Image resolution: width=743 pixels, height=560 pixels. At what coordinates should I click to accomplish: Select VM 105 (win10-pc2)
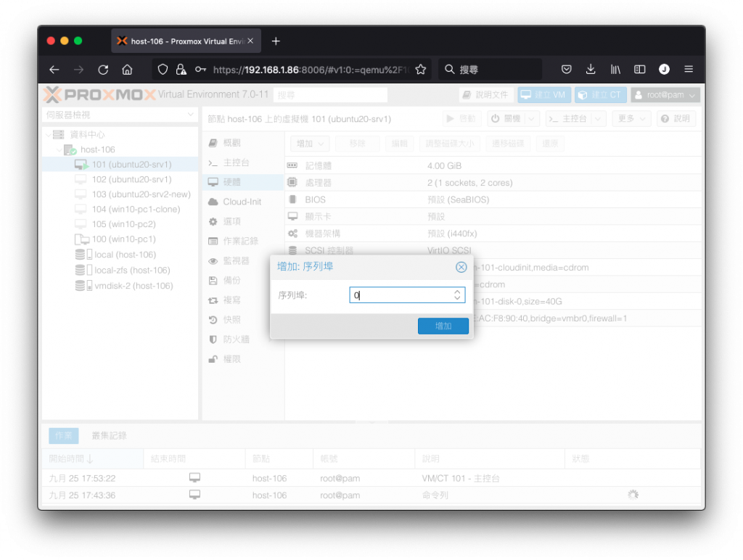123,224
